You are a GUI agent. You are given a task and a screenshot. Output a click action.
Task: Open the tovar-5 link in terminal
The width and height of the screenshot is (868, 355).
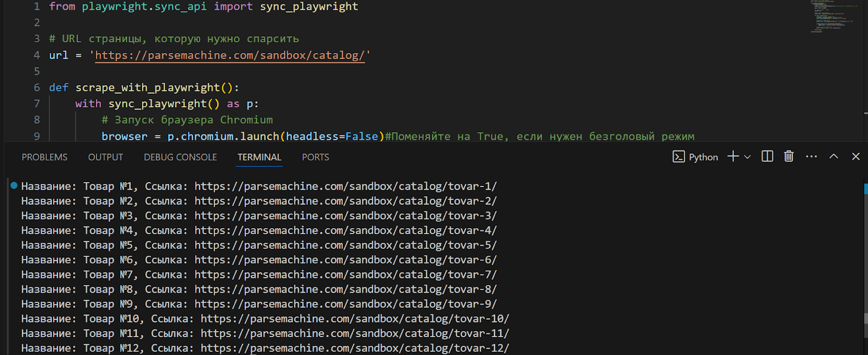point(346,246)
